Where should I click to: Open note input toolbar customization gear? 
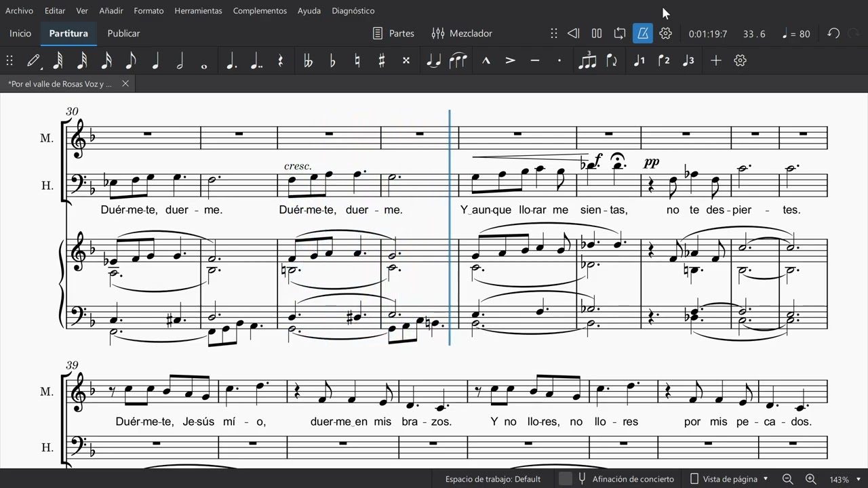pos(740,60)
